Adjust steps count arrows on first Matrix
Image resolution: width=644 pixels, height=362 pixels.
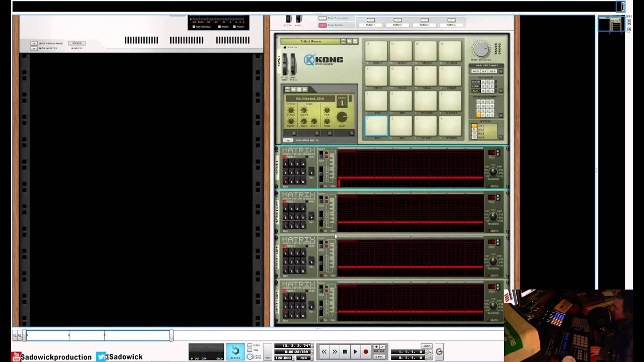(x=498, y=153)
